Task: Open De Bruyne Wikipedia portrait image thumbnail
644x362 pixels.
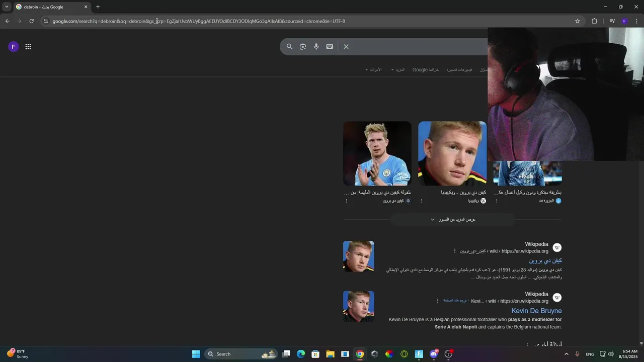Action: (x=452, y=153)
